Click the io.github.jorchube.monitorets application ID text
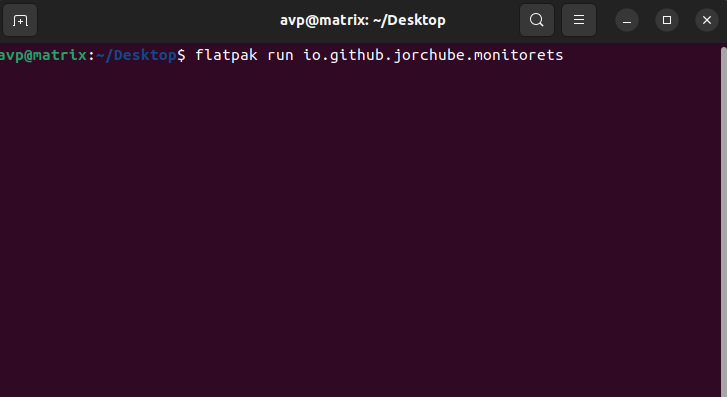Image resolution: width=727 pixels, height=397 pixels. point(433,55)
